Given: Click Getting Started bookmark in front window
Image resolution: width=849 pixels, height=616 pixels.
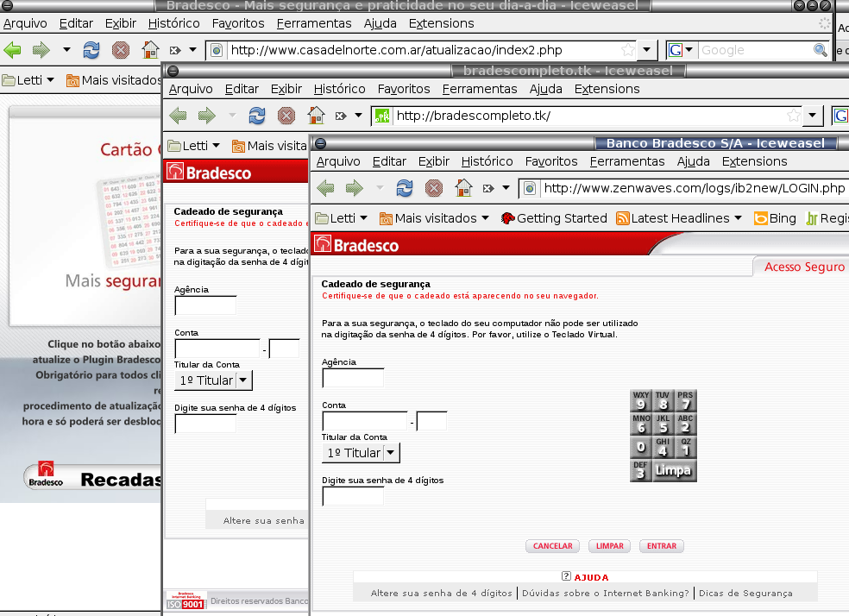Looking at the screenshot, I should pyautogui.click(x=554, y=218).
